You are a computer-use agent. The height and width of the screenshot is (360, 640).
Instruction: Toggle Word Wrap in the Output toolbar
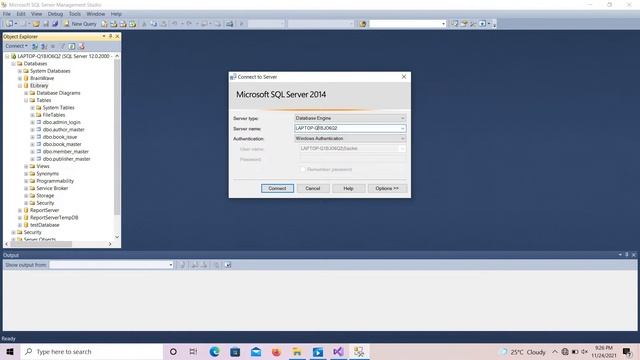(x=228, y=265)
